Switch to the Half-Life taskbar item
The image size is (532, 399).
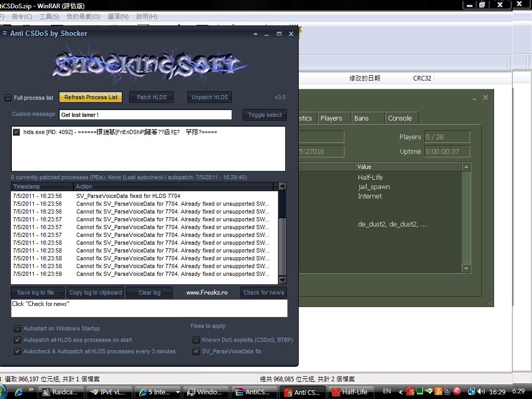click(351, 392)
